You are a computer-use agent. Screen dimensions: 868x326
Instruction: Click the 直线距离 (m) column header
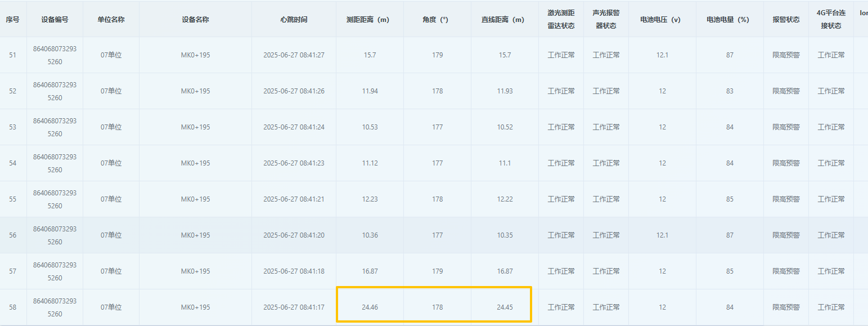click(505, 19)
